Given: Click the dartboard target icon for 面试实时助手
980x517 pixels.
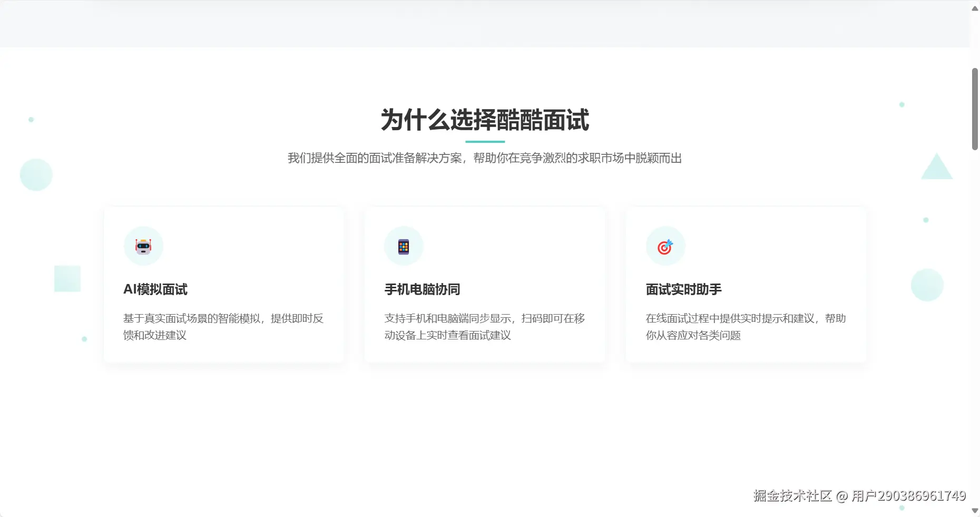Looking at the screenshot, I should pyautogui.click(x=665, y=246).
